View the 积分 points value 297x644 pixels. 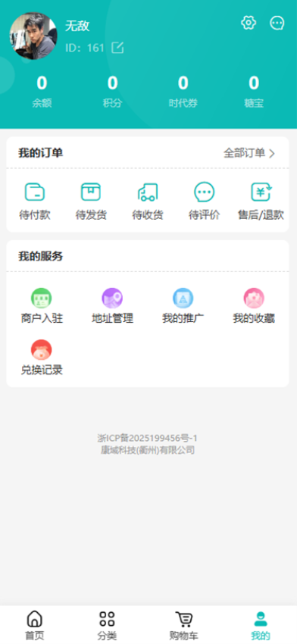click(x=113, y=83)
